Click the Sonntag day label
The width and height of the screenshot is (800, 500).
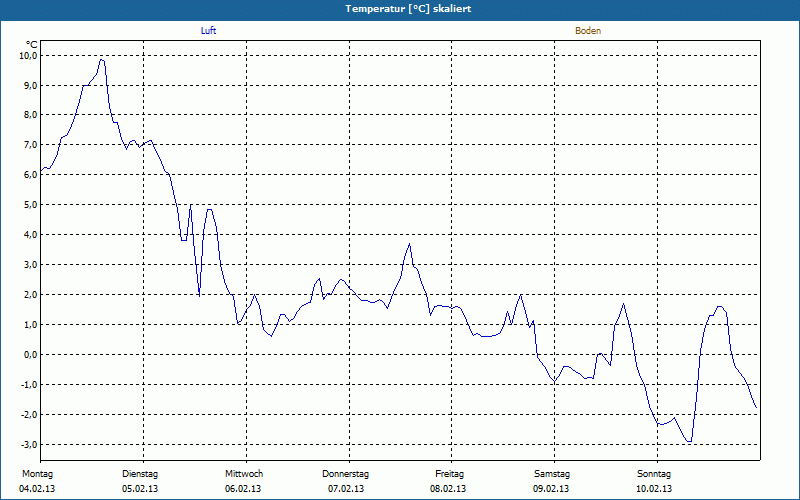654,474
